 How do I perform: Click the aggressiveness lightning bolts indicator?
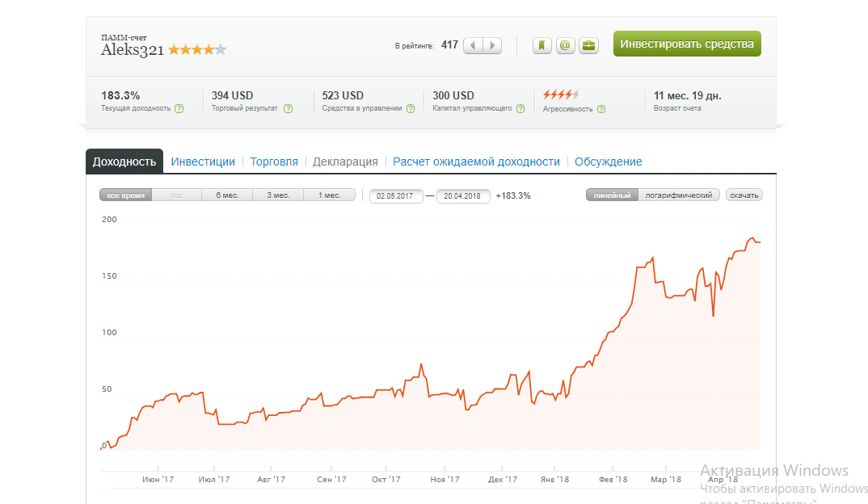click(x=561, y=94)
